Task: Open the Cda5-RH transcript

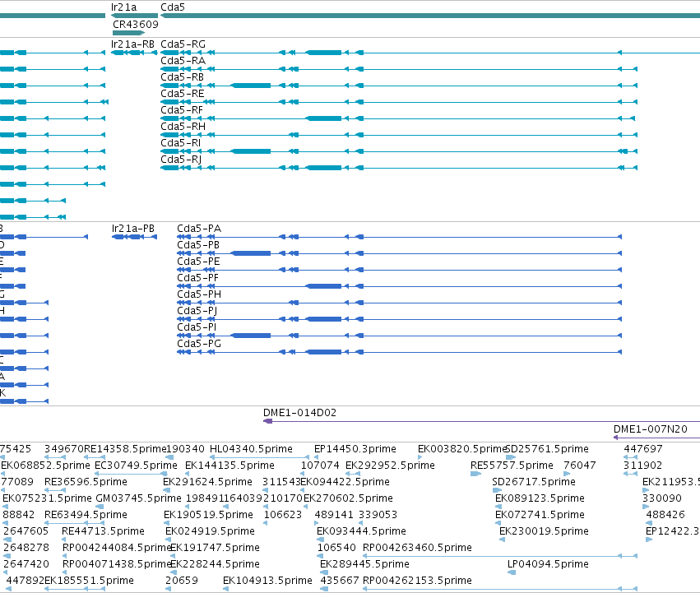Action: click(x=399, y=135)
